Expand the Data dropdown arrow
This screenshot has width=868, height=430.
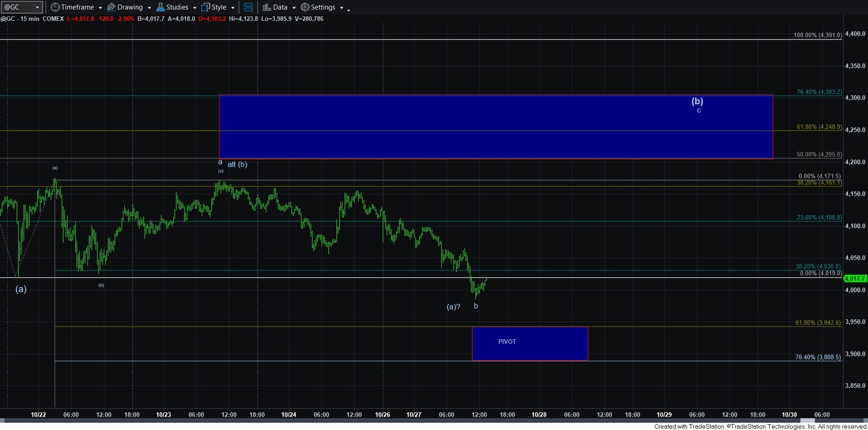294,8
